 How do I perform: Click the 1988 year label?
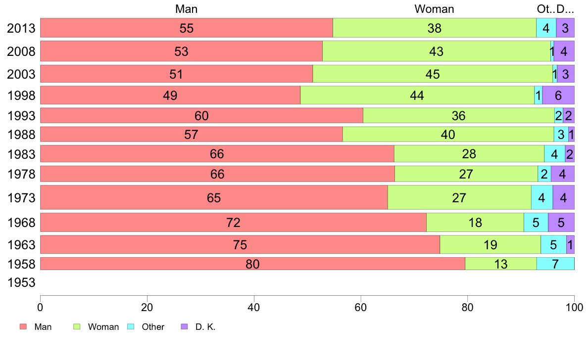pyautogui.click(x=21, y=135)
